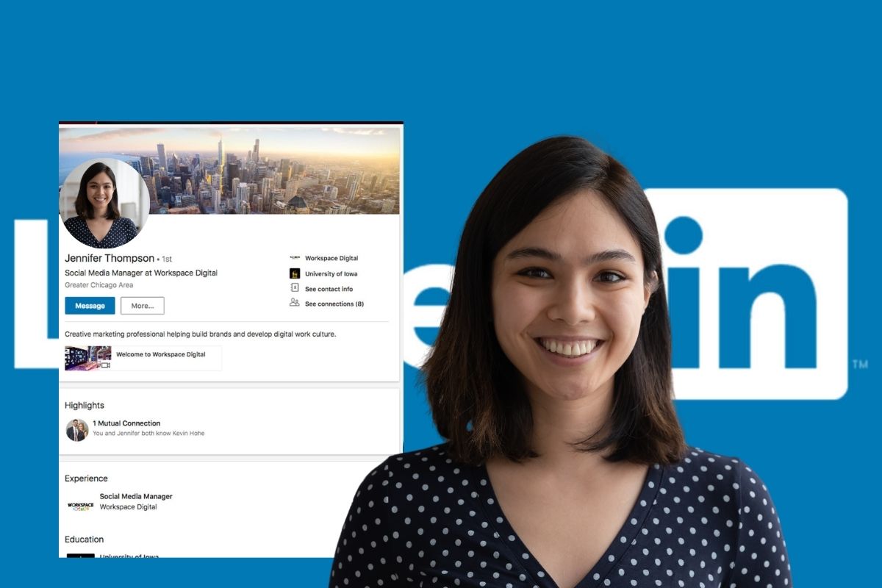Viewport: 882px width, 588px height.
Task: Click the Highlights section heading
Action: pyautogui.click(x=85, y=406)
